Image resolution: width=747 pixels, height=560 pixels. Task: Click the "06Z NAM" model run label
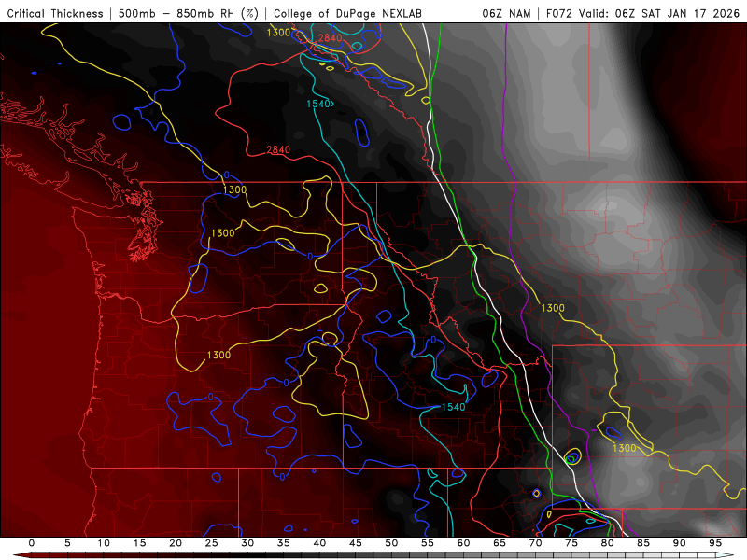point(506,14)
